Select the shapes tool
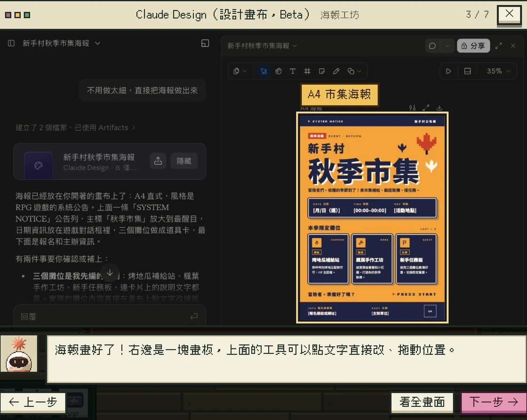This screenshot has width=527, height=420. pos(351,71)
